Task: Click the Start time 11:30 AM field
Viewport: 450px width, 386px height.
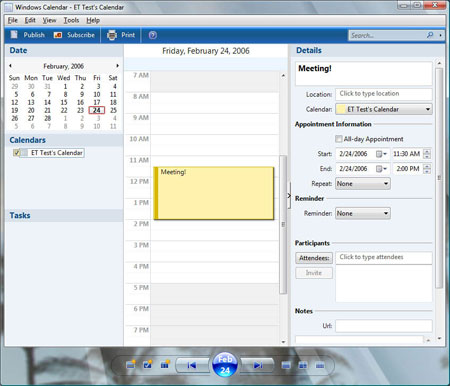Action: tap(406, 154)
